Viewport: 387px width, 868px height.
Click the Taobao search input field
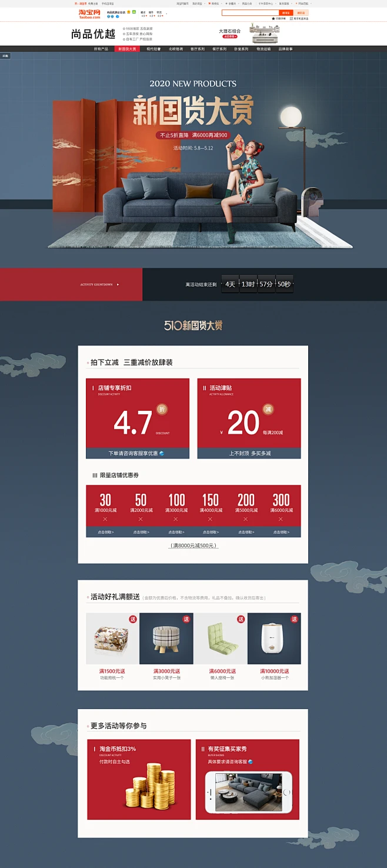[250, 12]
